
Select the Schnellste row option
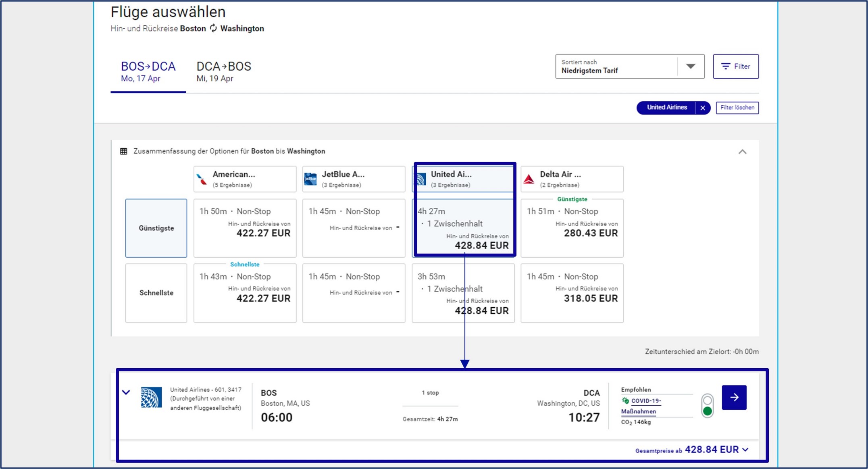click(x=156, y=293)
